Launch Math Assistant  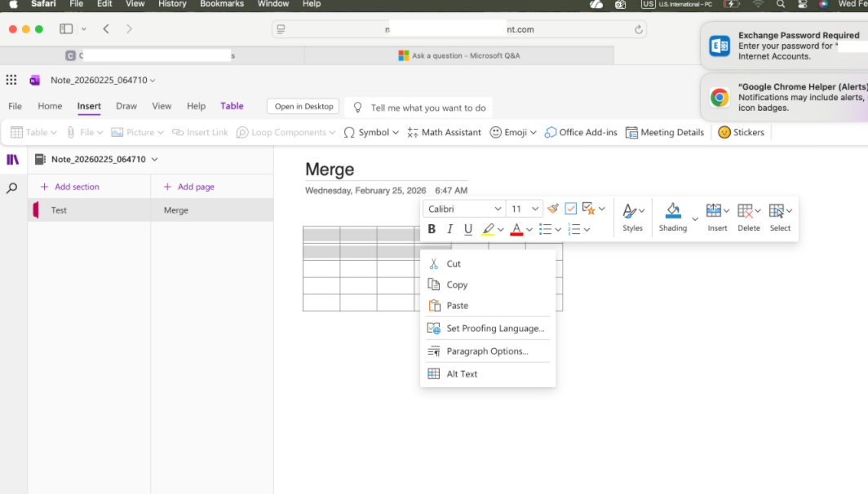(444, 132)
